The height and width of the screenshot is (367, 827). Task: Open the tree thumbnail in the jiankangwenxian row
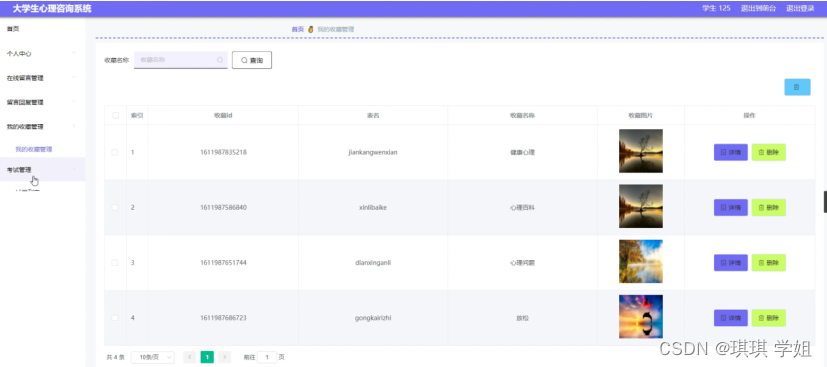641,151
